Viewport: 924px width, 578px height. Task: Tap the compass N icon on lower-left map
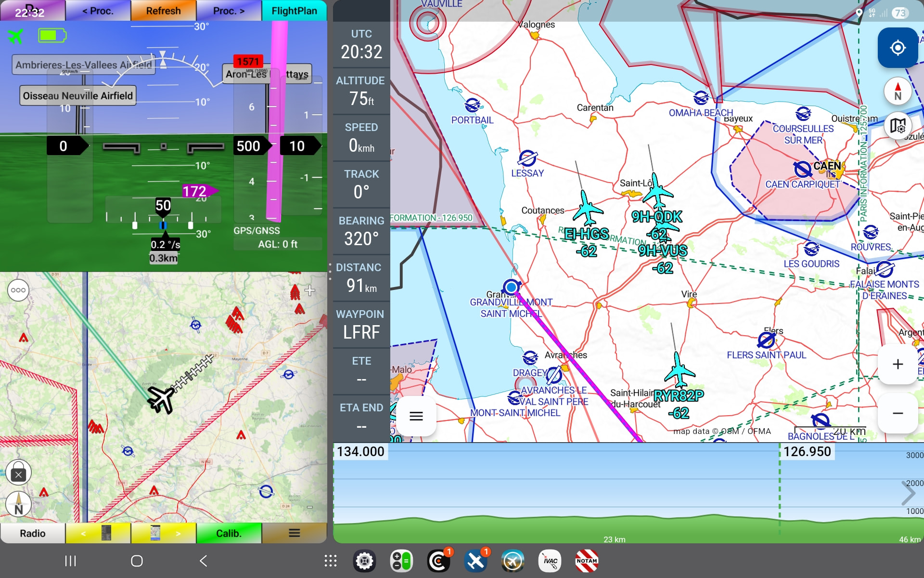coord(18,504)
